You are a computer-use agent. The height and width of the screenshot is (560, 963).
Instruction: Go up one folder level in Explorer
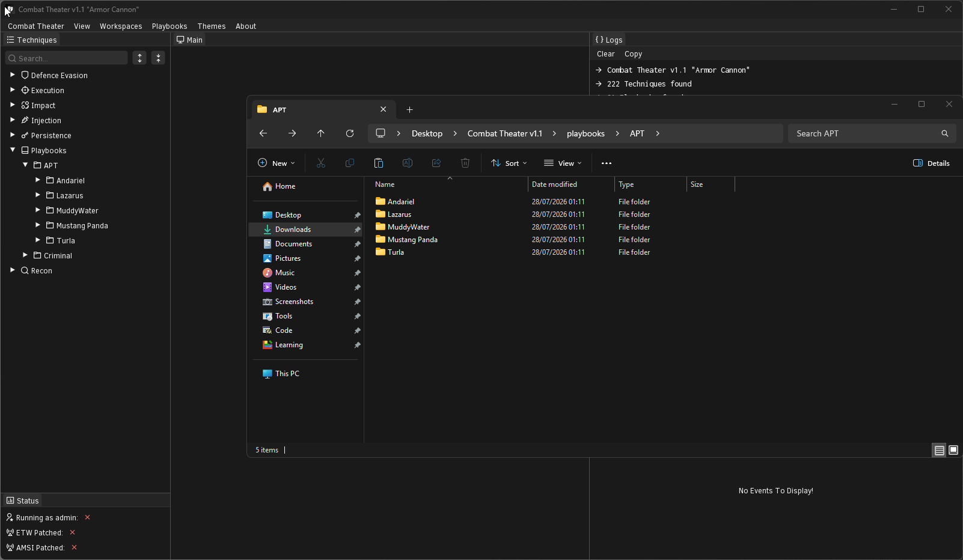tap(321, 133)
